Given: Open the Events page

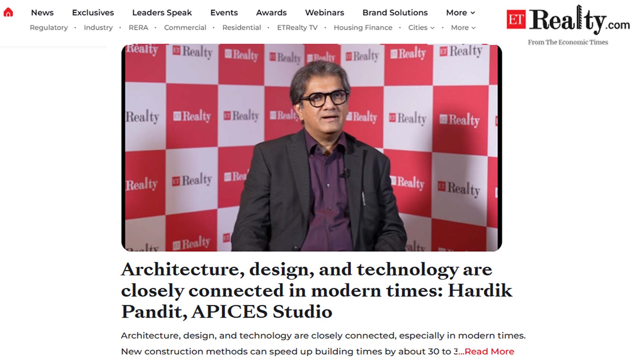Looking at the screenshot, I should [x=224, y=13].
